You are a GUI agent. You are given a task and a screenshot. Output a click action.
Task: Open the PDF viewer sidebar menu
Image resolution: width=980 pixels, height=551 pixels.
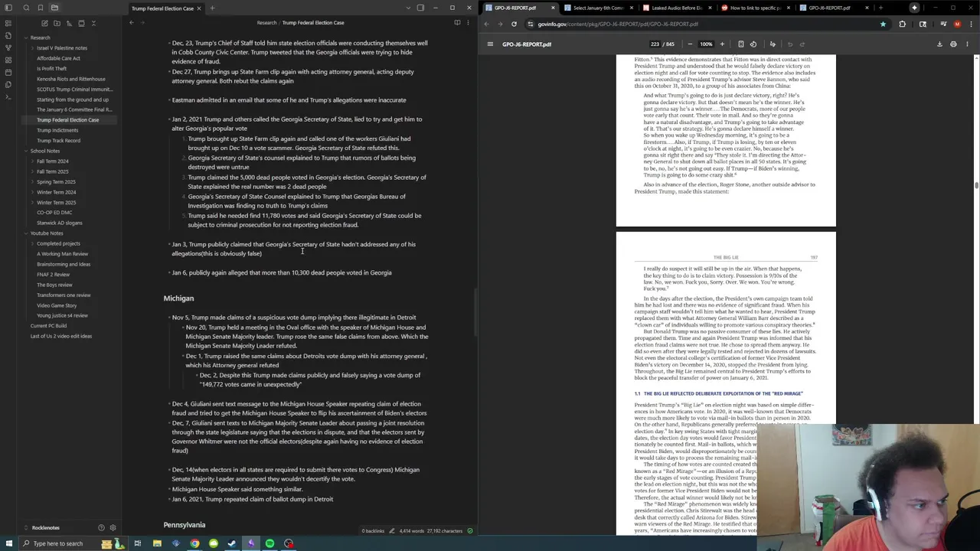pyautogui.click(x=490, y=44)
